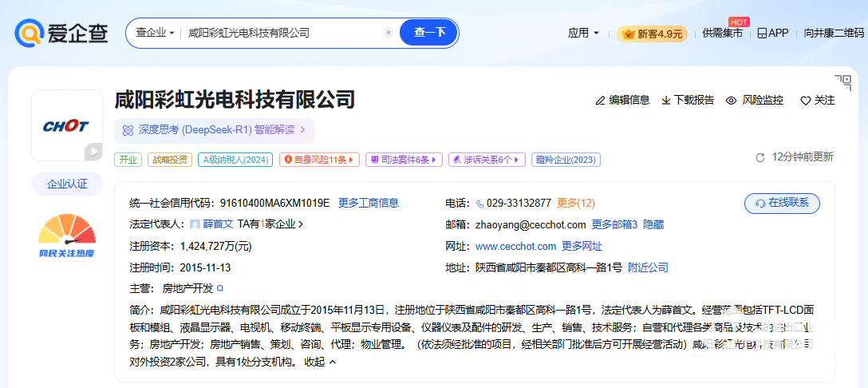Screen dimensions: 868x388
Task: Open the APP menu item
Action: pos(772,33)
